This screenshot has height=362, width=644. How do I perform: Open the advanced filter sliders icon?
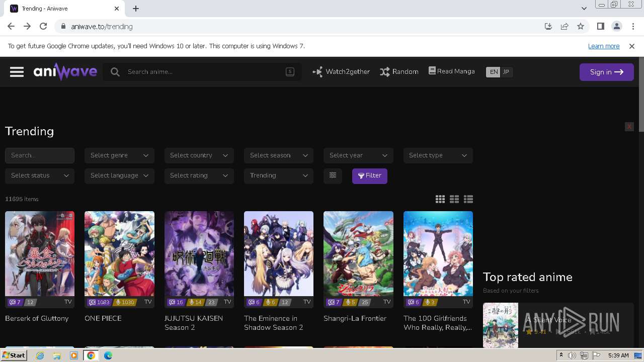[333, 175]
